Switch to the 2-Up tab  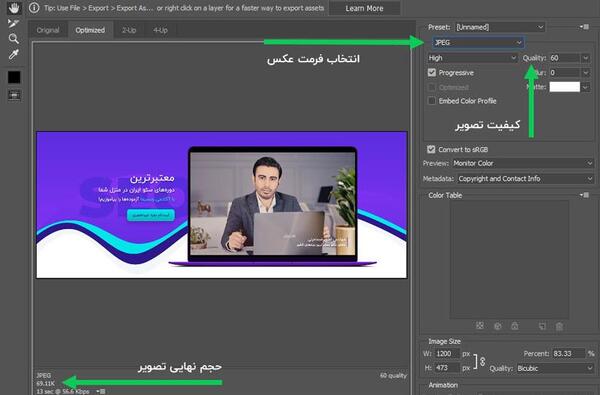click(129, 30)
